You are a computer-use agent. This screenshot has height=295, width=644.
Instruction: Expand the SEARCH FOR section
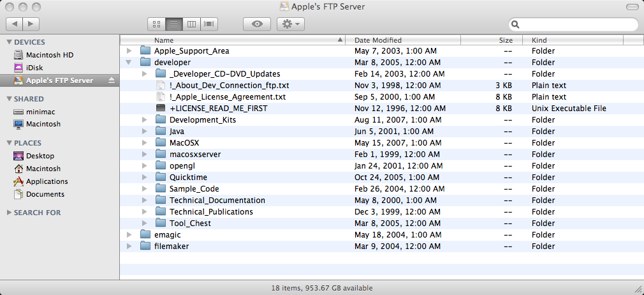(10, 212)
